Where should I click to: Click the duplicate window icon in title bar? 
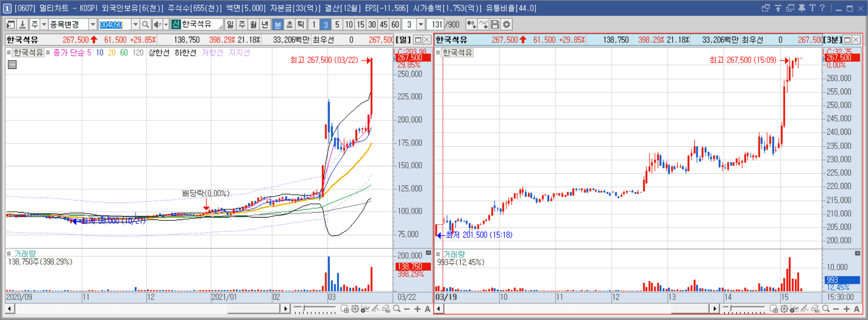pos(790,8)
